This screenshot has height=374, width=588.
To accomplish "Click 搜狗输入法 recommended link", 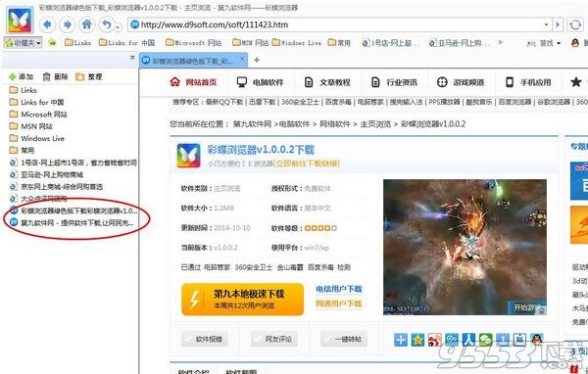I will click(x=406, y=102).
